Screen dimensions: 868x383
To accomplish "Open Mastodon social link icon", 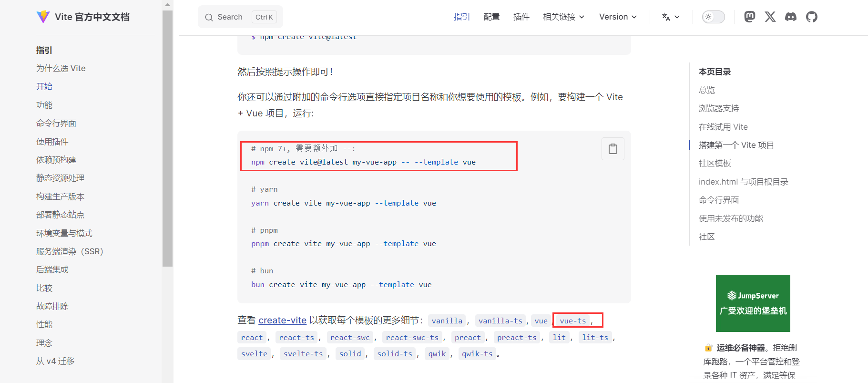I will point(750,17).
